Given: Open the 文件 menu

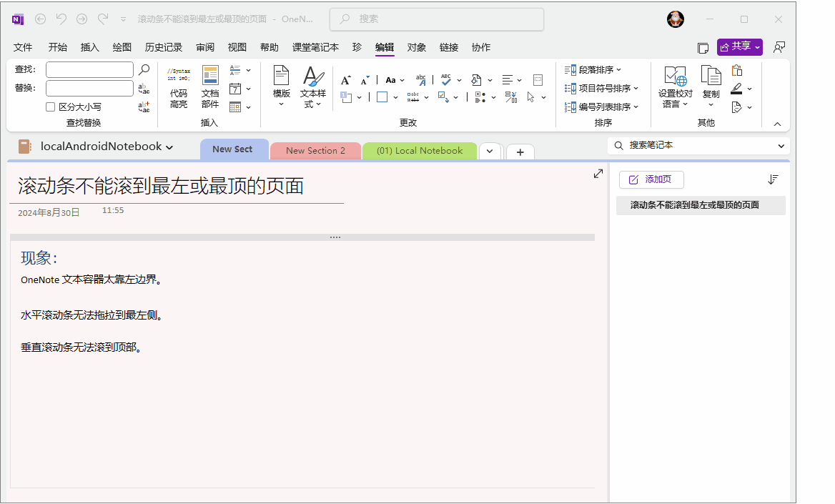Looking at the screenshot, I should [23, 47].
